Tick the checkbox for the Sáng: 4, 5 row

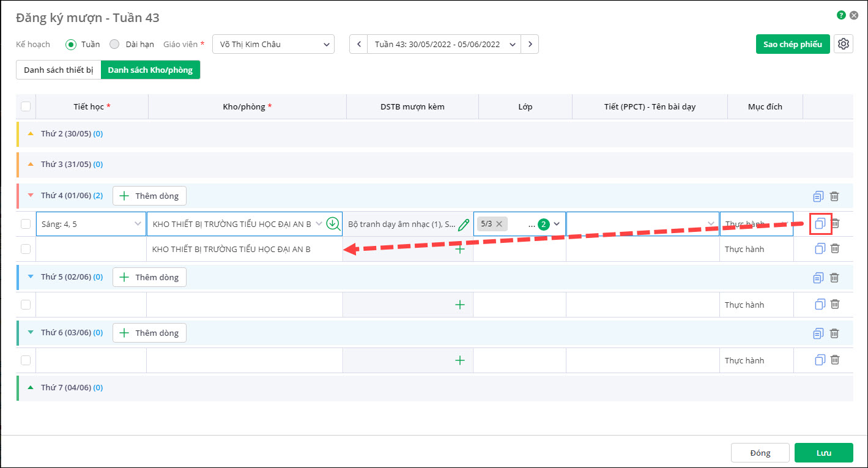[26, 224]
